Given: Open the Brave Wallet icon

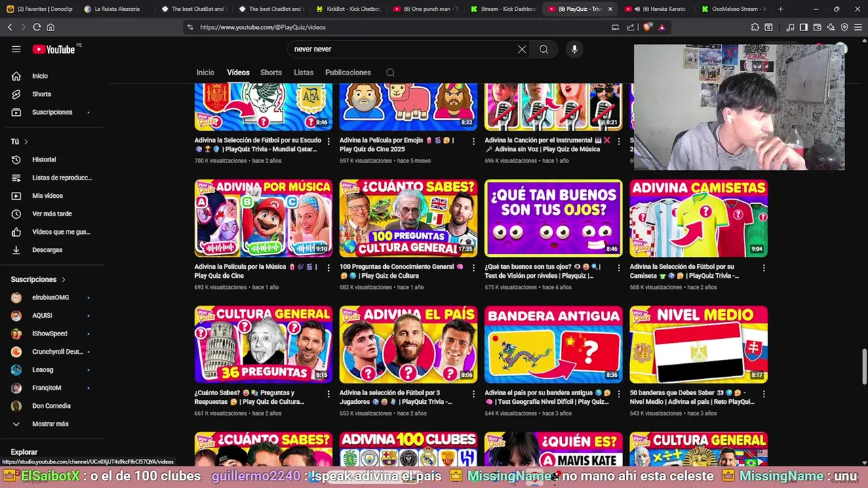Looking at the screenshot, I should [817, 27].
